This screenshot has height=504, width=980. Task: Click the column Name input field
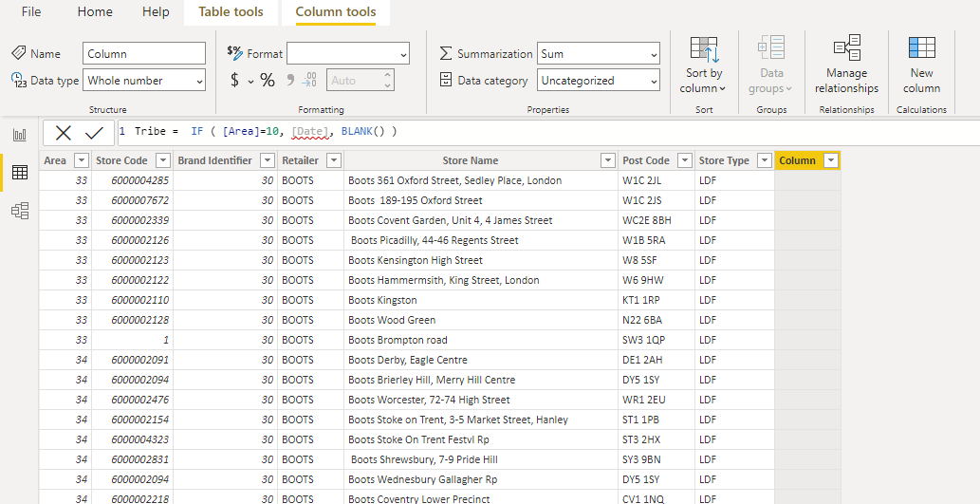[144, 54]
